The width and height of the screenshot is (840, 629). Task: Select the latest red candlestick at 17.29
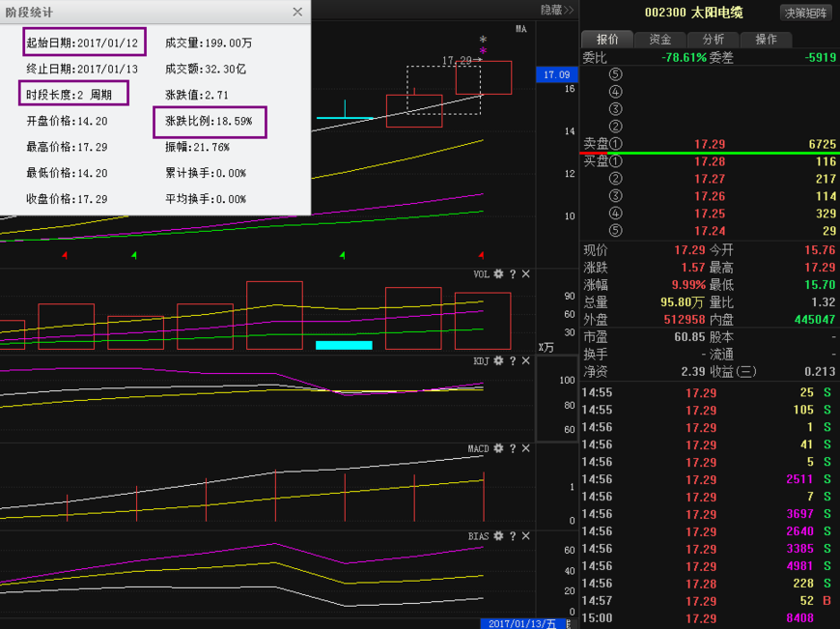click(x=484, y=77)
